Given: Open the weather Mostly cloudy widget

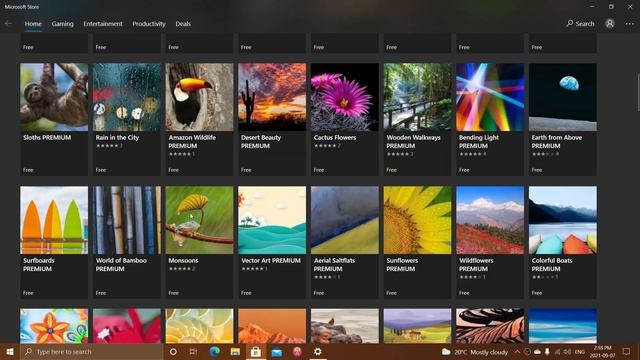Looking at the screenshot, I should click(475, 352).
